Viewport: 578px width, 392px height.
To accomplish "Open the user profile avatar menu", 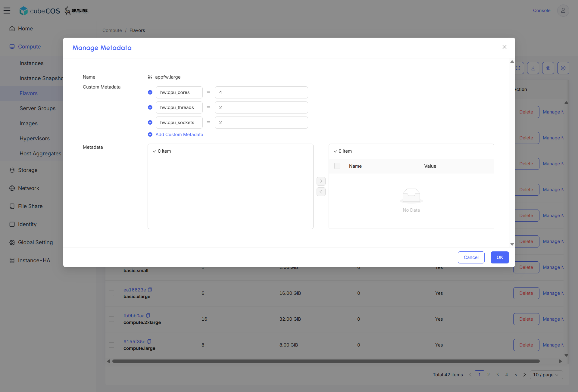I will click(x=563, y=11).
